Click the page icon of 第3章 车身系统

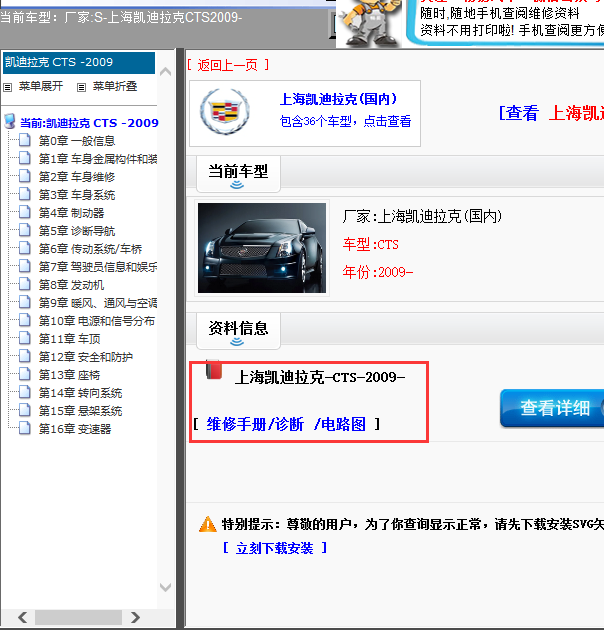(25, 194)
